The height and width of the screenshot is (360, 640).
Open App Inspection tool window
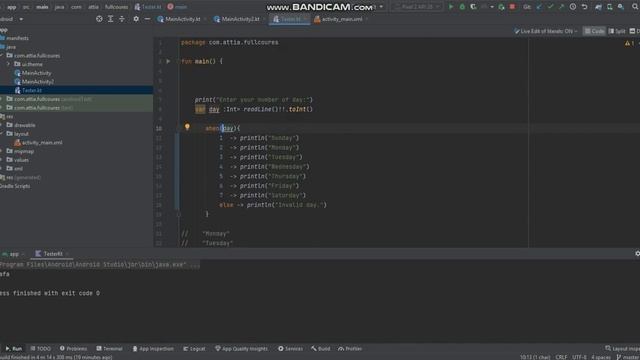pyautogui.click(x=153, y=349)
